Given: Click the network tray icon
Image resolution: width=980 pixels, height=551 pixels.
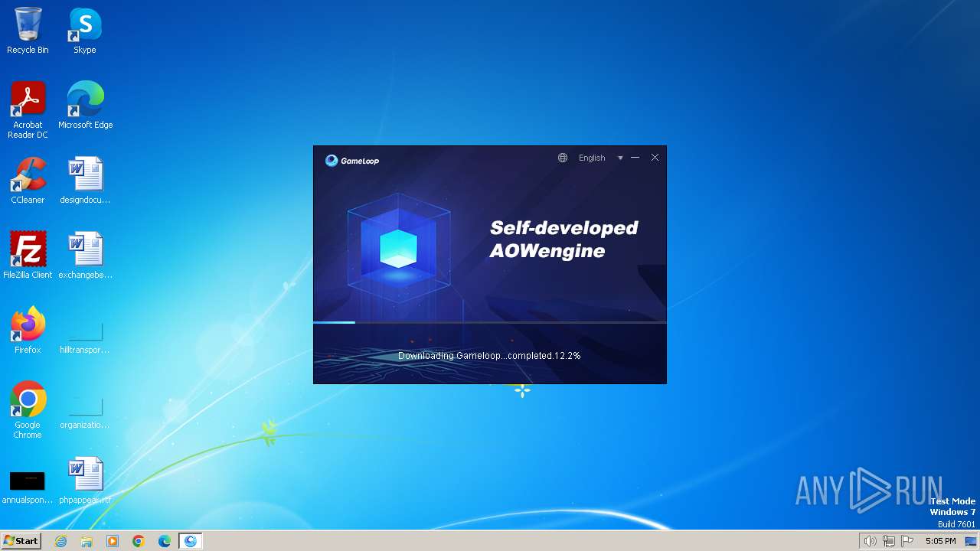Looking at the screenshot, I should click(x=888, y=541).
